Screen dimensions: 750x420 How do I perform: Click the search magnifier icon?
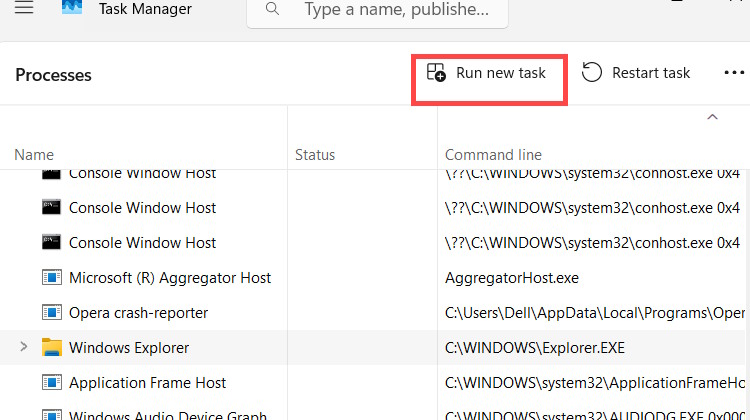click(272, 9)
